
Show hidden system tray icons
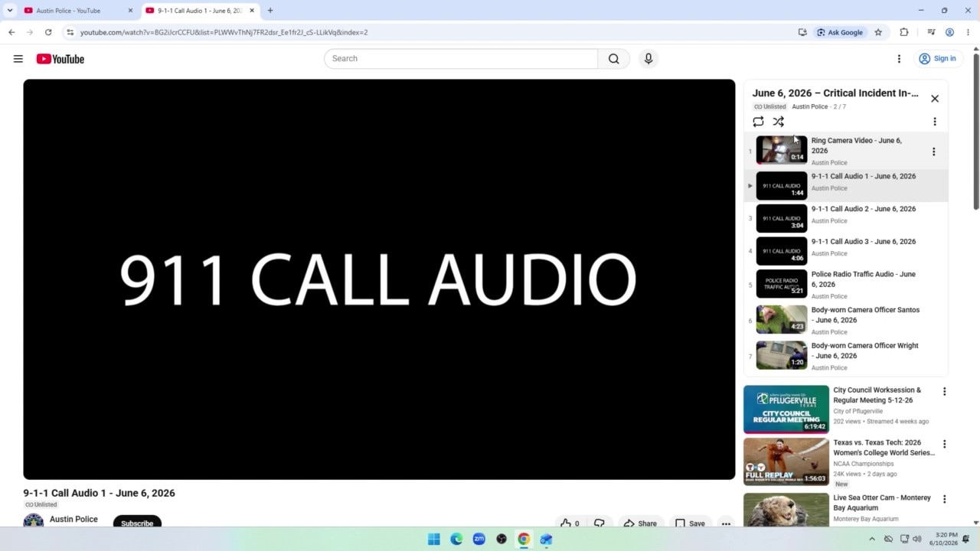pos(871,539)
